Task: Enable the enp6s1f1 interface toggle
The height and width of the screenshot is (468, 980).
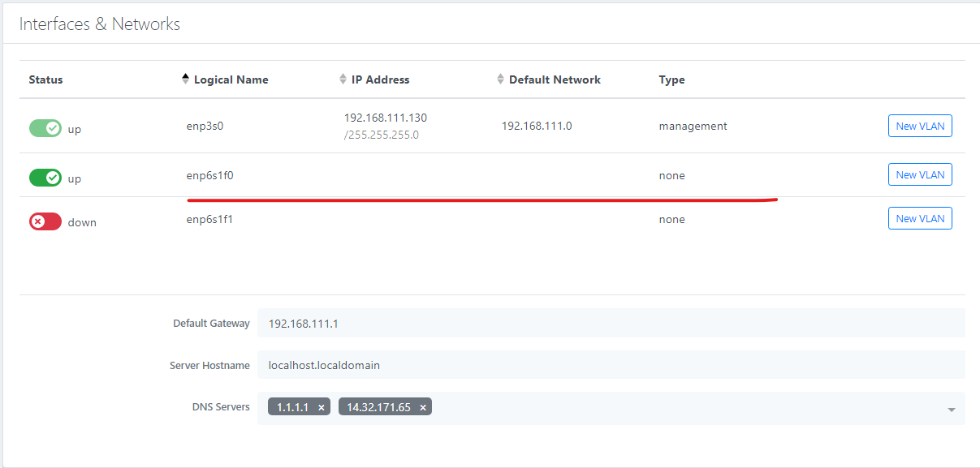Action: pos(45,221)
